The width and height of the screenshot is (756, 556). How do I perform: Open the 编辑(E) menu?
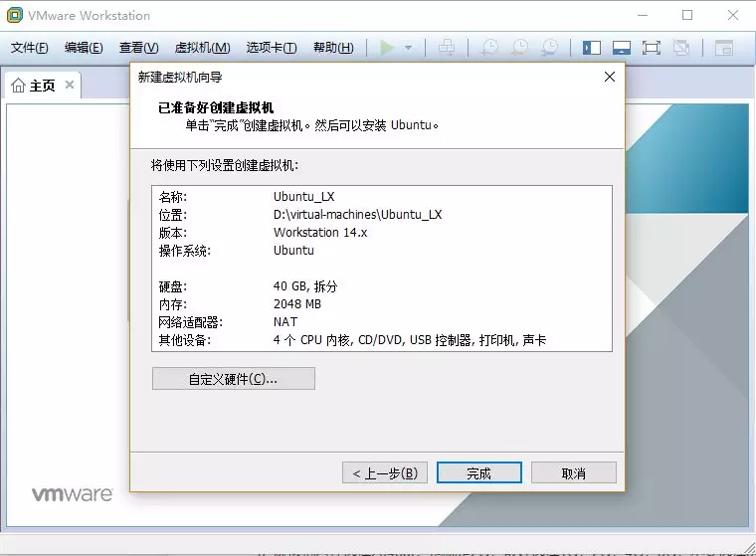pyautogui.click(x=84, y=48)
